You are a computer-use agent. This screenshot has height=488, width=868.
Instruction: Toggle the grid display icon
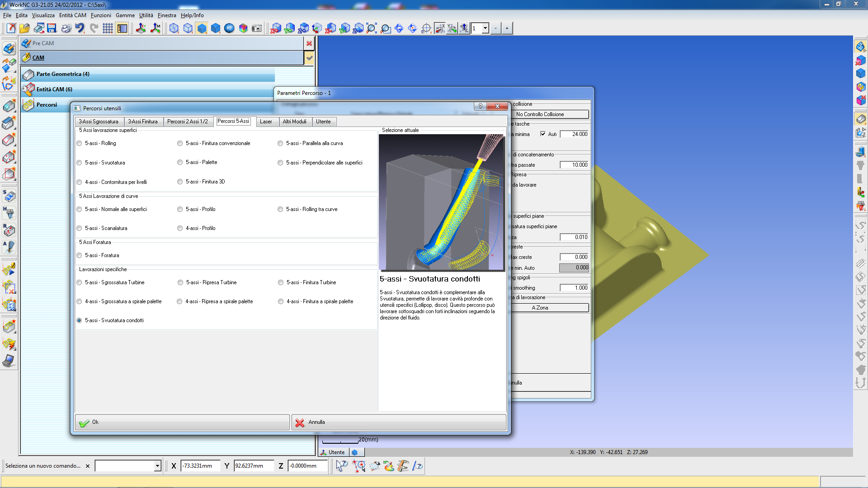pyautogui.click(x=108, y=28)
